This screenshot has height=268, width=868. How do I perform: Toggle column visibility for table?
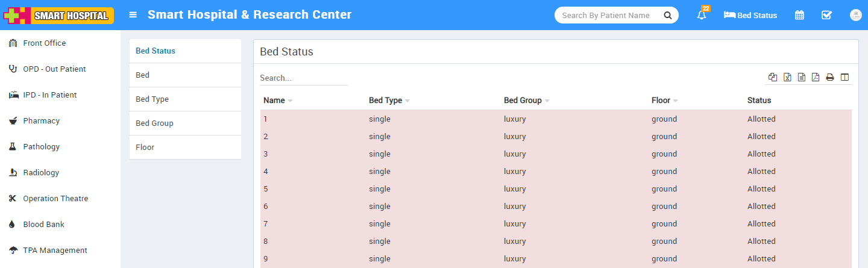(x=844, y=77)
